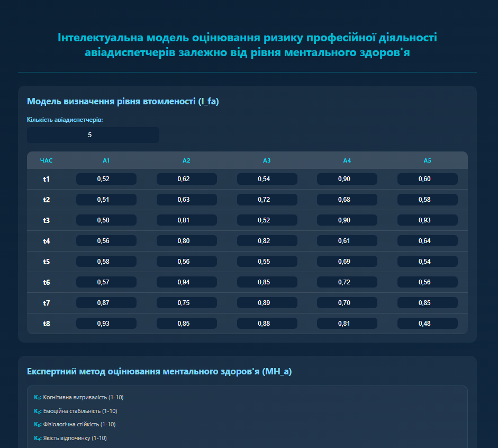
Task: Select the t1 A3 cell with 0,54
Action: [267, 179]
